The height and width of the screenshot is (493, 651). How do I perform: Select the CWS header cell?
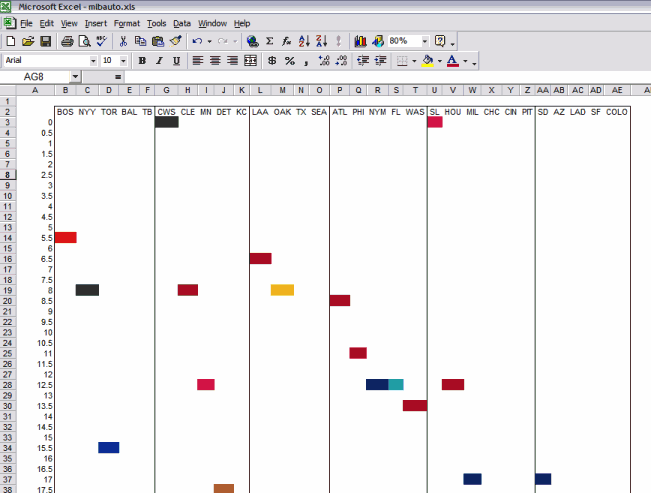pos(166,112)
